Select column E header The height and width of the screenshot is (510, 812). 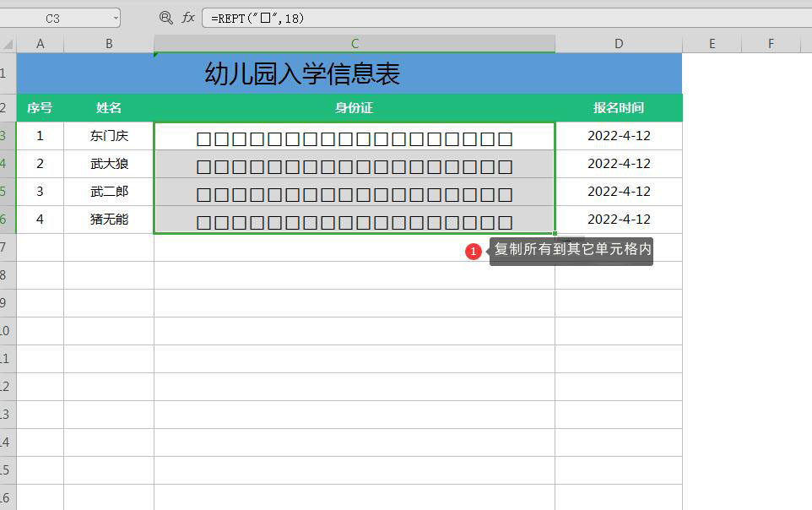[x=712, y=44]
